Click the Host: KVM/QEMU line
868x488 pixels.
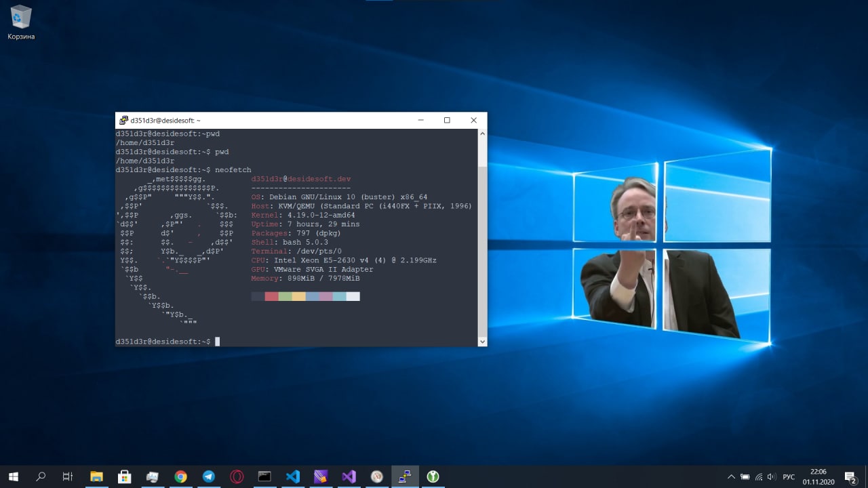click(361, 206)
